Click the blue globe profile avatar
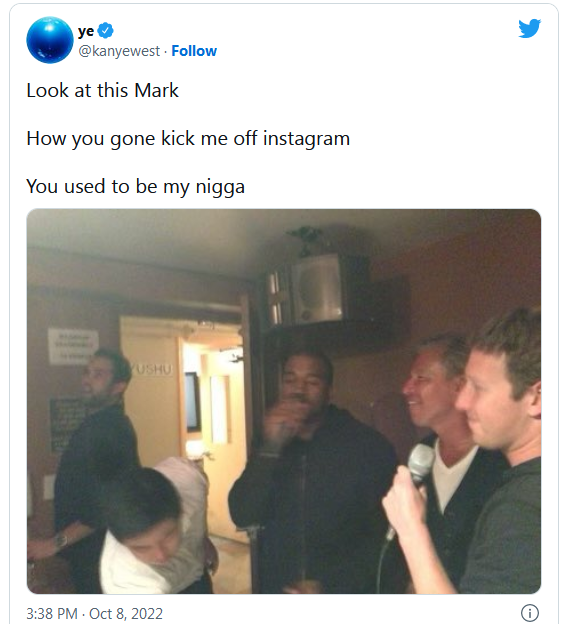The width and height of the screenshot is (588, 624). pyautogui.click(x=50, y=40)
